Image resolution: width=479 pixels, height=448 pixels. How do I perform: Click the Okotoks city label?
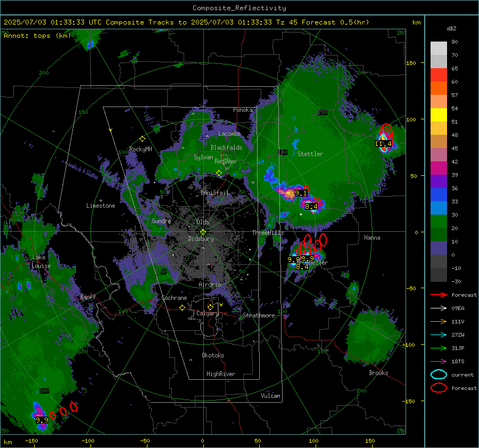coord(213,355)
